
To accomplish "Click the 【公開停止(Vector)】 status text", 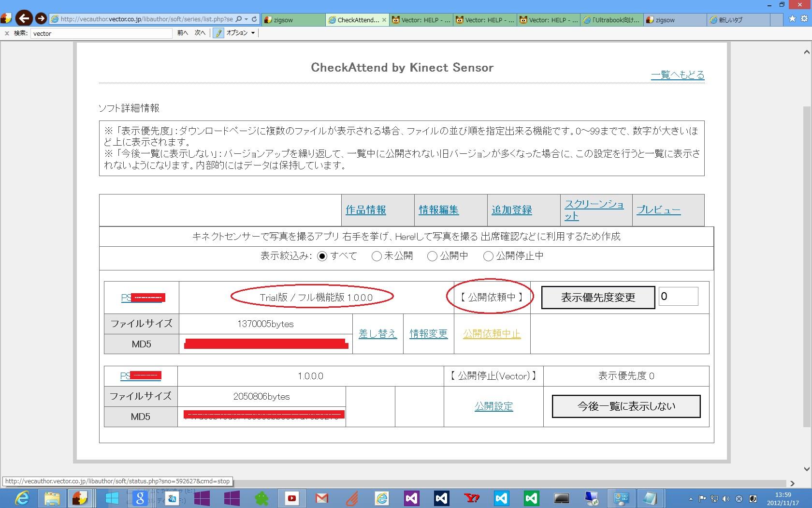I will click(x=493, y=376).
